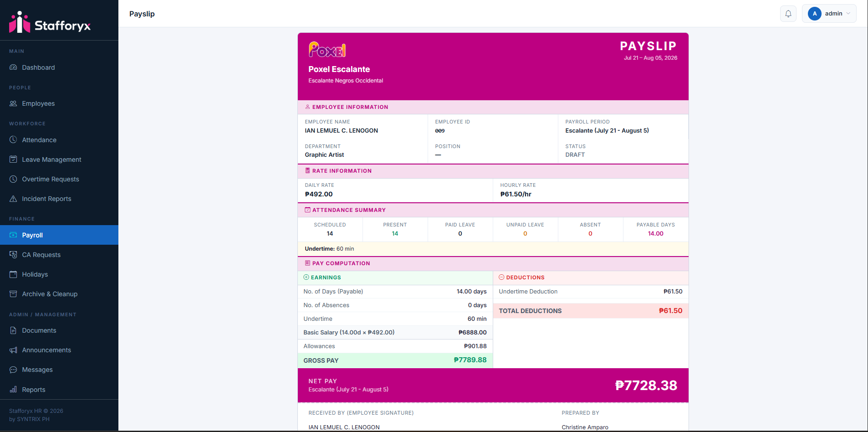
Task: Click the Reports chart icon
Action: (x=13, y=390)
